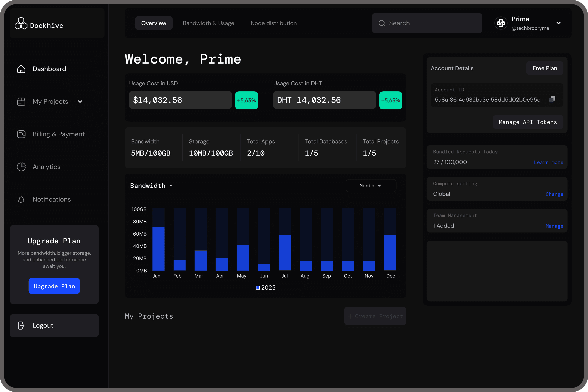Switch to the Node distribution tab

273,23
